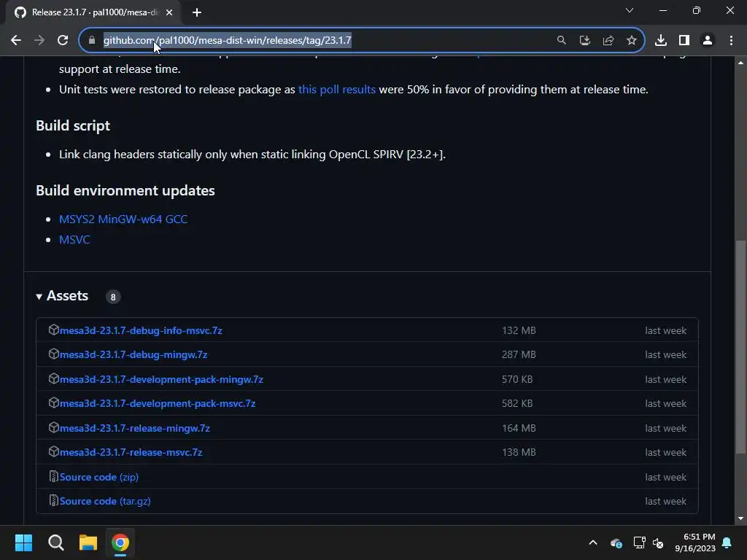Click the muted volume tray icon

[659, 542]
